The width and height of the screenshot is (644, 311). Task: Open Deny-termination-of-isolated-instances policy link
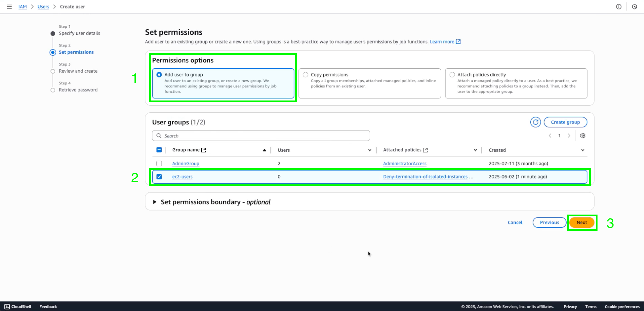tap(425, 177)
